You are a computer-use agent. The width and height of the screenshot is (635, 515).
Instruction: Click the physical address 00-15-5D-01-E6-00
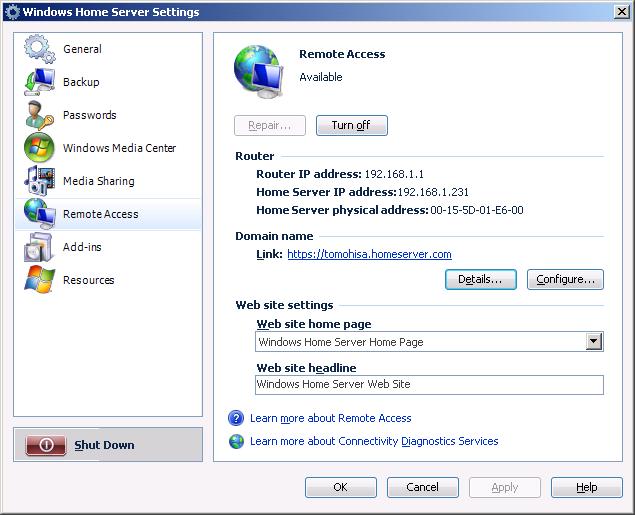pyautogui.click(x=477, y=210)
